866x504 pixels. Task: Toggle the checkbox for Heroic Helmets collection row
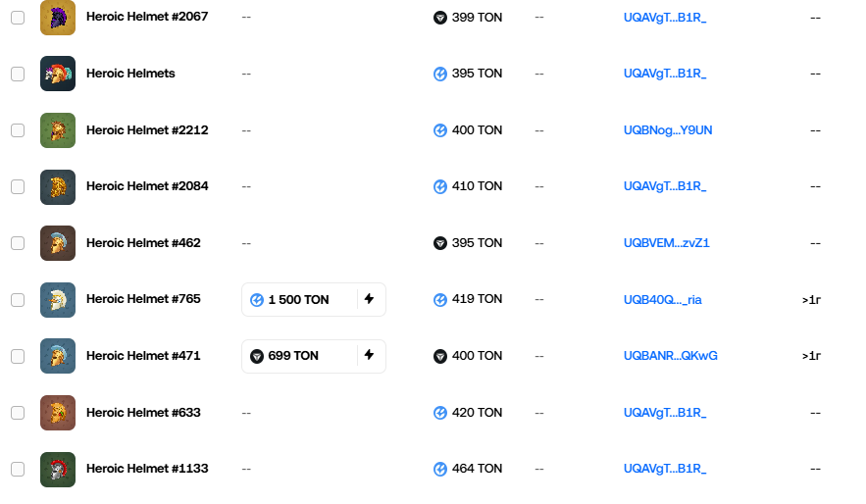click(18, 74)
